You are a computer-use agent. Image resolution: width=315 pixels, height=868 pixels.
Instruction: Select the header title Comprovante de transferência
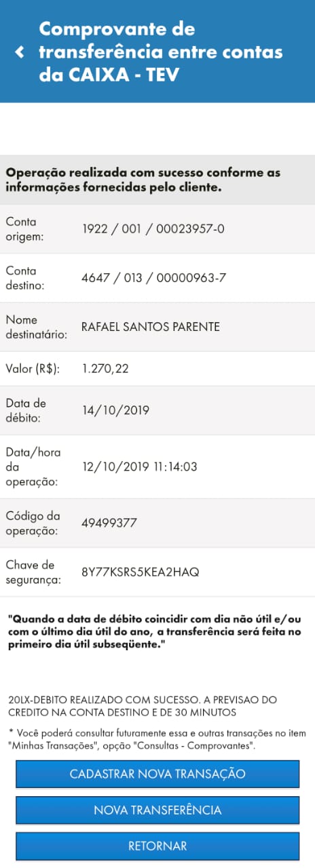point(160,52)
